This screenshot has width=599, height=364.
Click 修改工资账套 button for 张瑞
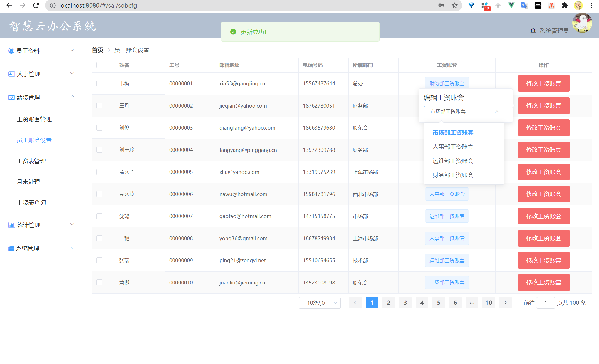coord(543,260)
